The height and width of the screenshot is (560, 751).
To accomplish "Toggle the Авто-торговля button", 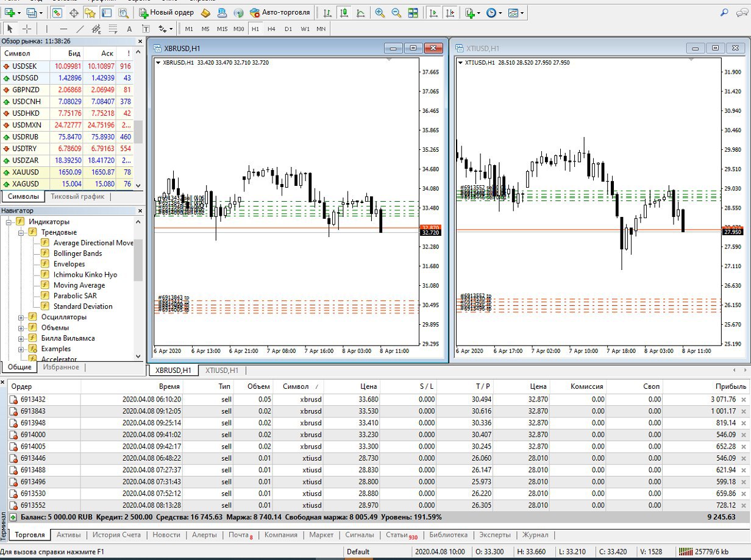I will [x=280, y=12].
